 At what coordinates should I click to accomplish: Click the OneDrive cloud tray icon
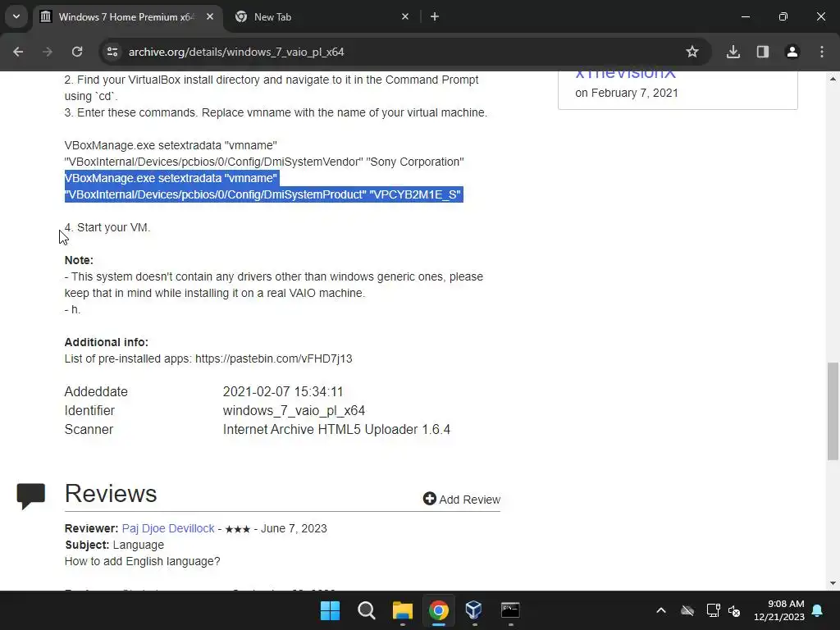tap(687, 610)
